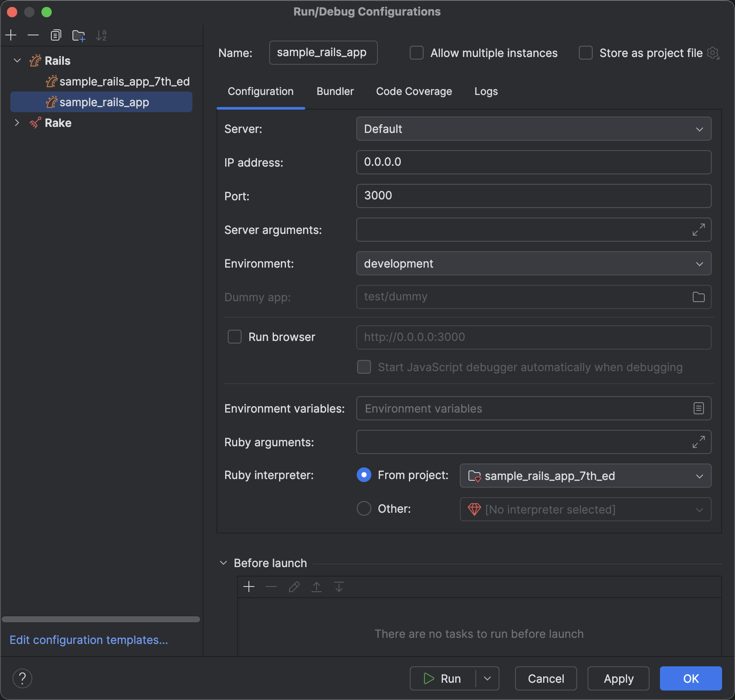Select the Other interpreter radio button
This screenshot has width=735, height=700.
[364, 508]
